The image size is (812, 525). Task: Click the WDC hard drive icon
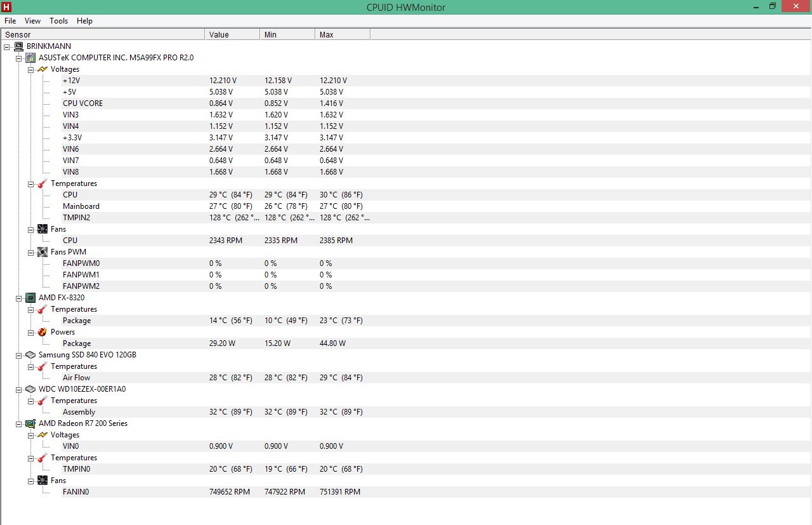pos(30,389)
